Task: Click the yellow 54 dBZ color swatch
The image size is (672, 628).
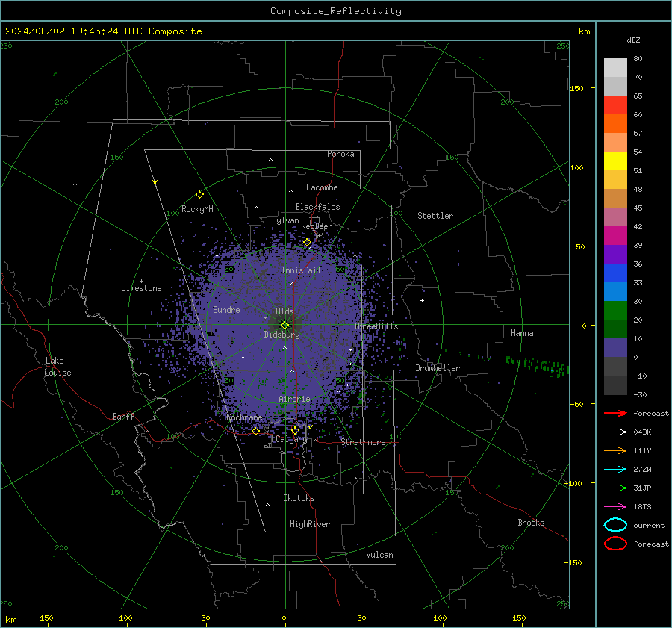Action: pyautogui.click(x=615, y=161)
